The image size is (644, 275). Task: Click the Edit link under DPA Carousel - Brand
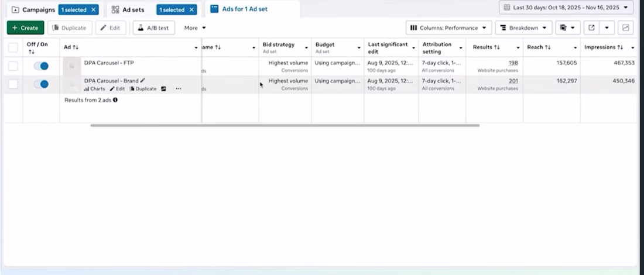(x=117, y=89)
